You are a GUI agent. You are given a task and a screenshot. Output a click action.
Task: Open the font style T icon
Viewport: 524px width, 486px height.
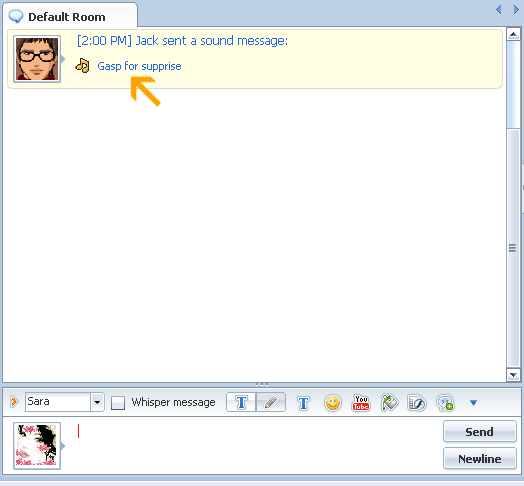pos(303,403)
